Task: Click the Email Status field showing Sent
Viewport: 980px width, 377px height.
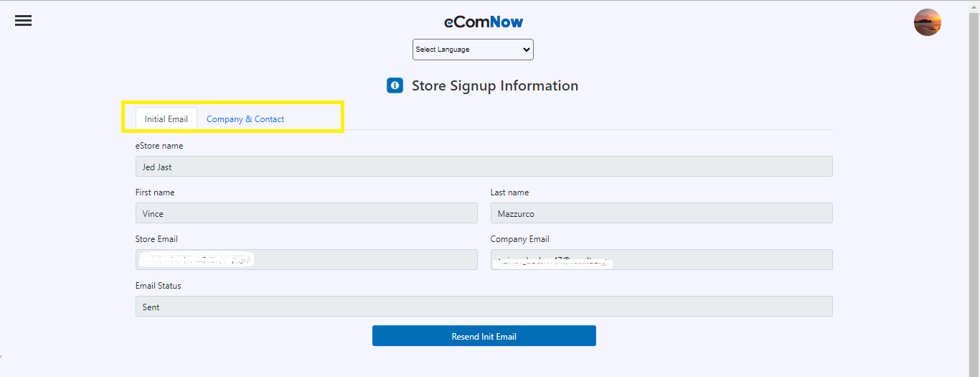Action: click(484, 307)
